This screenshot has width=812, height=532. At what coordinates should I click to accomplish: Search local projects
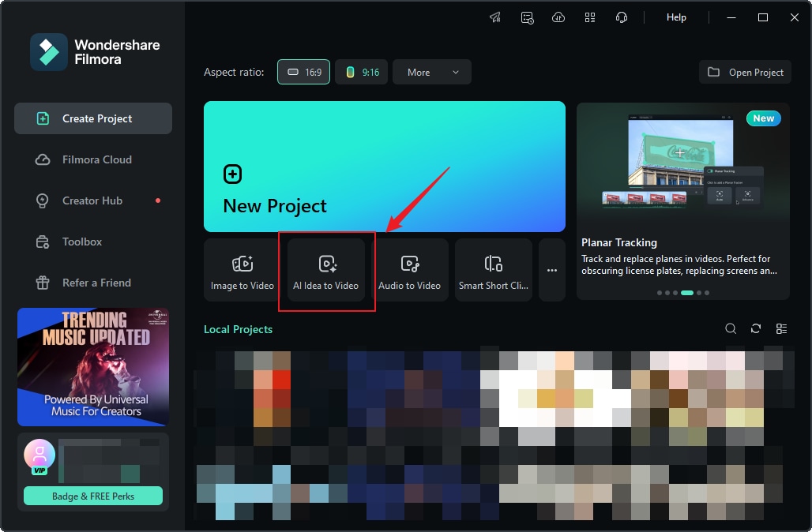pyautogui.click(x=731, y=328)
